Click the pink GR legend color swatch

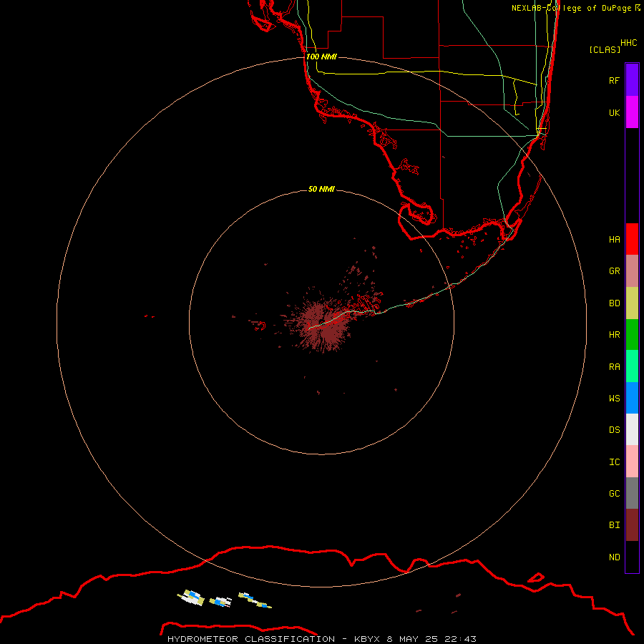coord(632,271)
